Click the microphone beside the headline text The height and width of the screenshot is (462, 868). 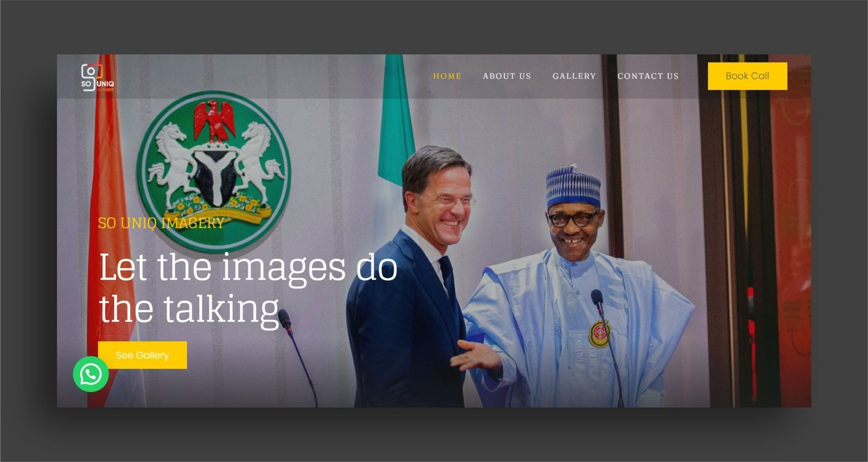point(297,358)
